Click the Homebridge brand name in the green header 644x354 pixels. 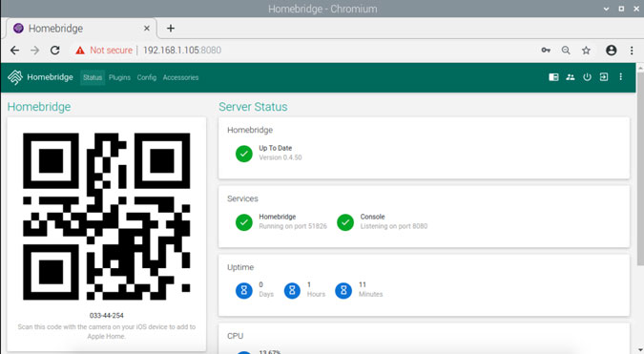click(51, 77)
